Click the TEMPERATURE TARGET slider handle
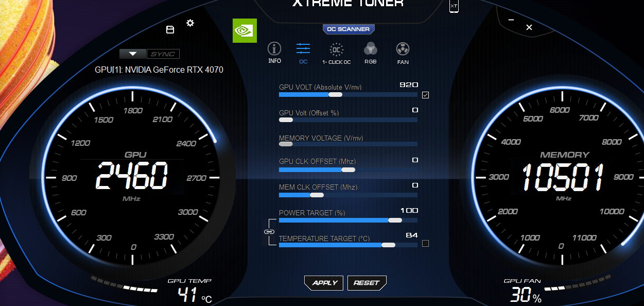644x306 pixels. click(388, 245)
